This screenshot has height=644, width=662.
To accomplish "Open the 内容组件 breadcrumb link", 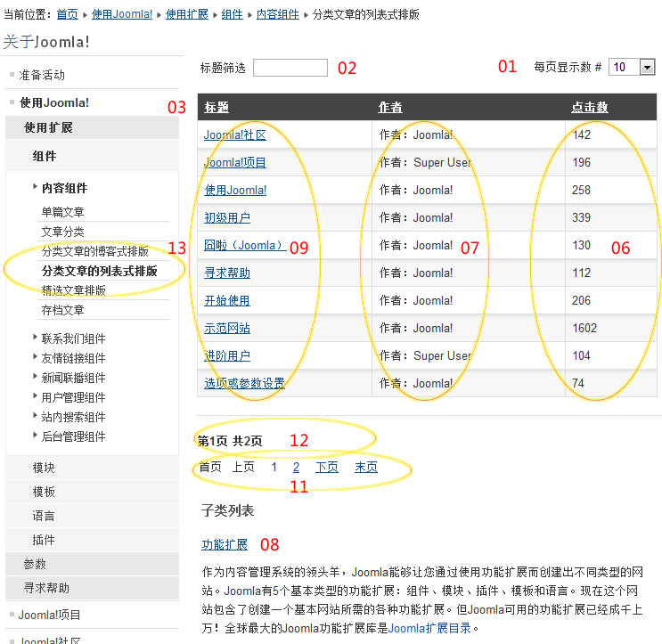I will (x=278, y=14).
